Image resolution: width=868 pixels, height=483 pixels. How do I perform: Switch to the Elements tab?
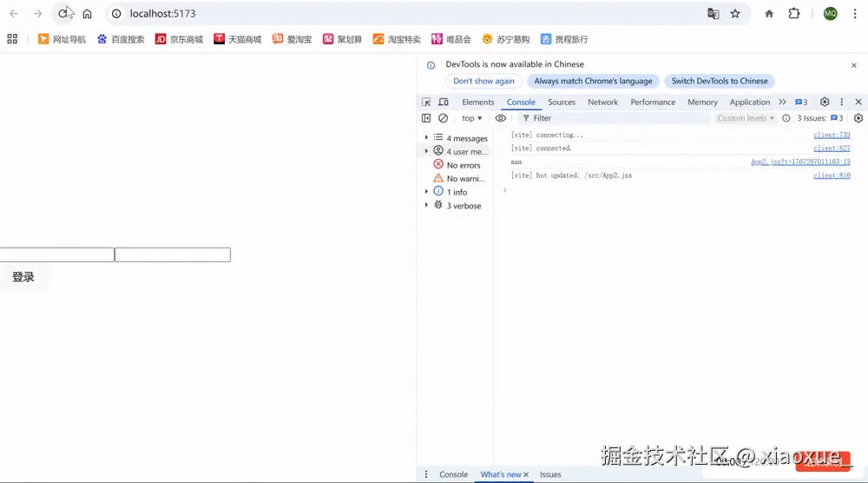[477, 102]
